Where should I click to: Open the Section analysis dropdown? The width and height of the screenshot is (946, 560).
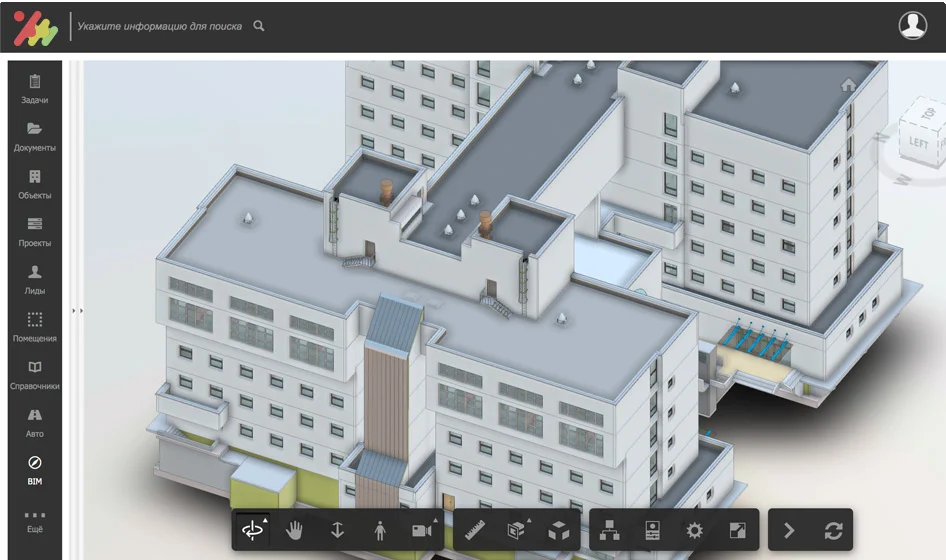[517, 531]
